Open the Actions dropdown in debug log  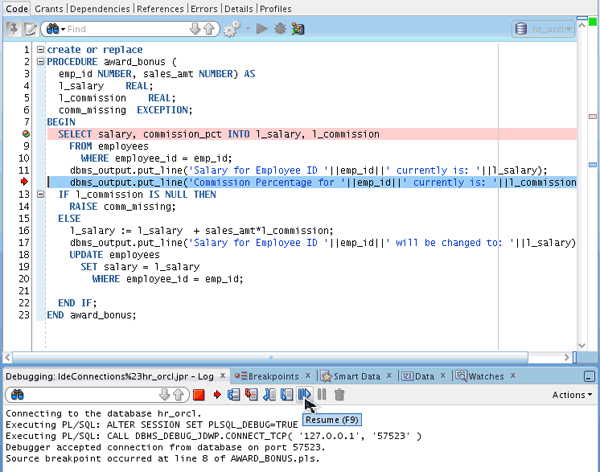coord(572,395)
